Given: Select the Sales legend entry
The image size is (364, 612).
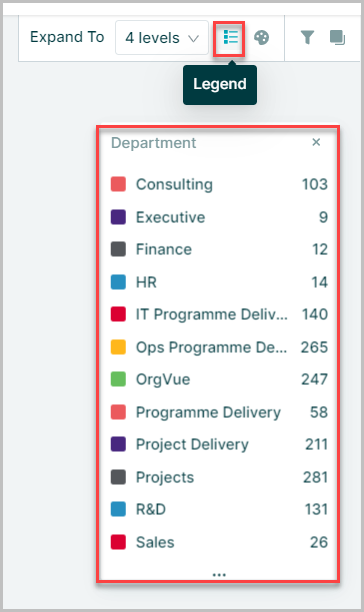Looking at the screenshot, I should (x=219, y=542).
